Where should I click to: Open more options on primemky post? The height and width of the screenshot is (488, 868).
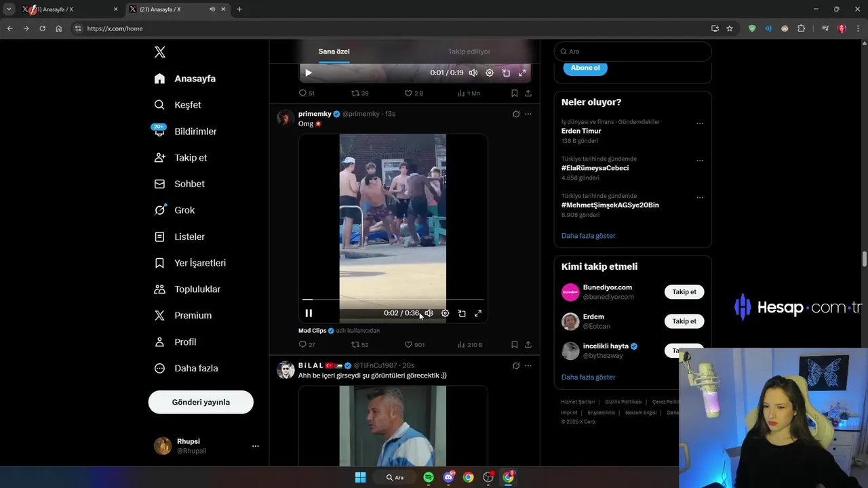pyautogui.click(x=528, y=114)
